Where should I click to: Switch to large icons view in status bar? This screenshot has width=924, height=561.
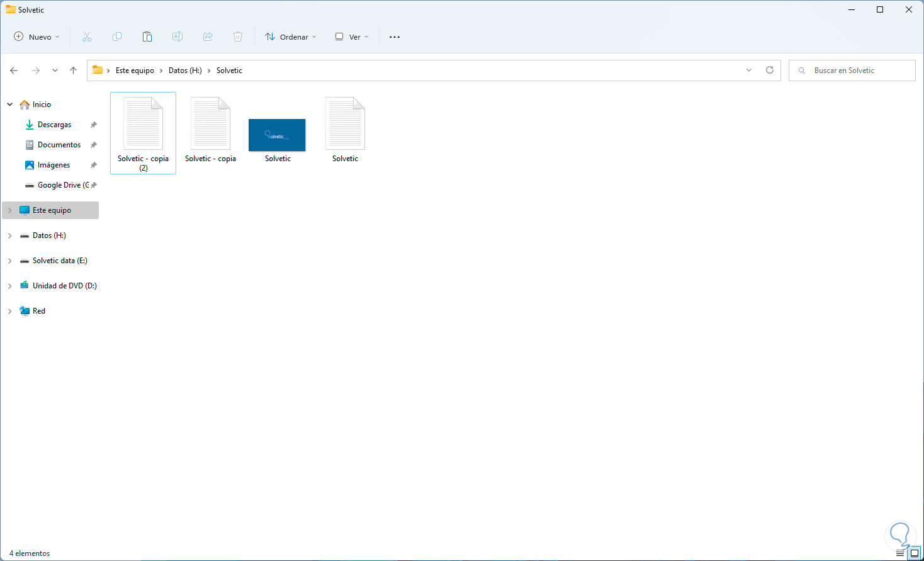[x=915, y=553]
